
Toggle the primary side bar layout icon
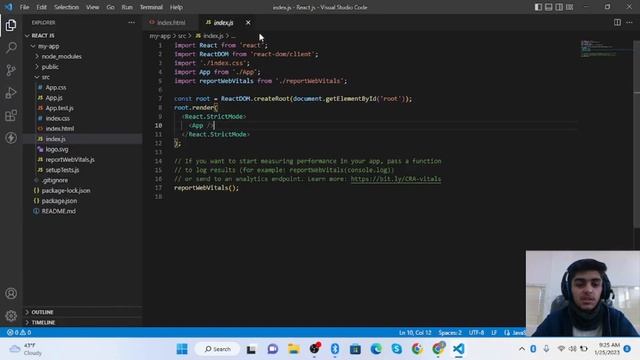(538, 7)
